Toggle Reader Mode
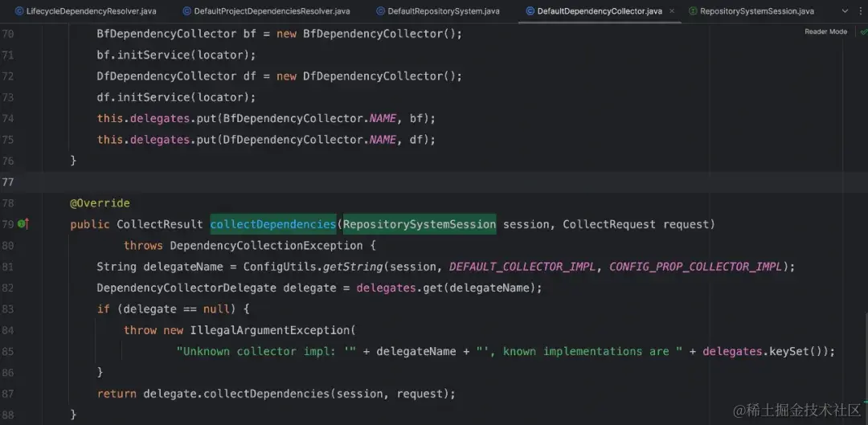The width and height of the screenshot is (868, 425). coord(825,31)
